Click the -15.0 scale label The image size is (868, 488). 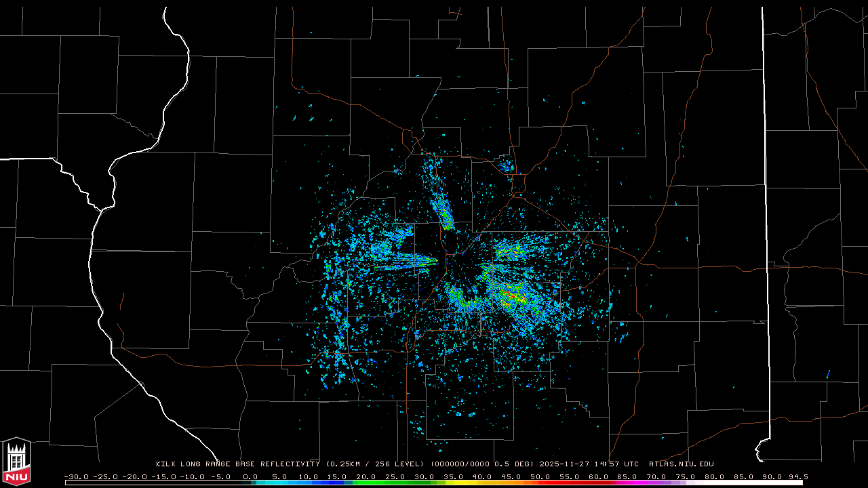[x=163, y=476]
